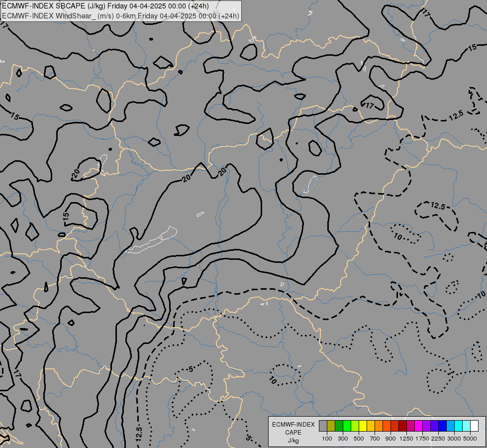This screenshot has width=487, height=448.
Task: Click the legend value 5000
Action: [x=470, y=439]
